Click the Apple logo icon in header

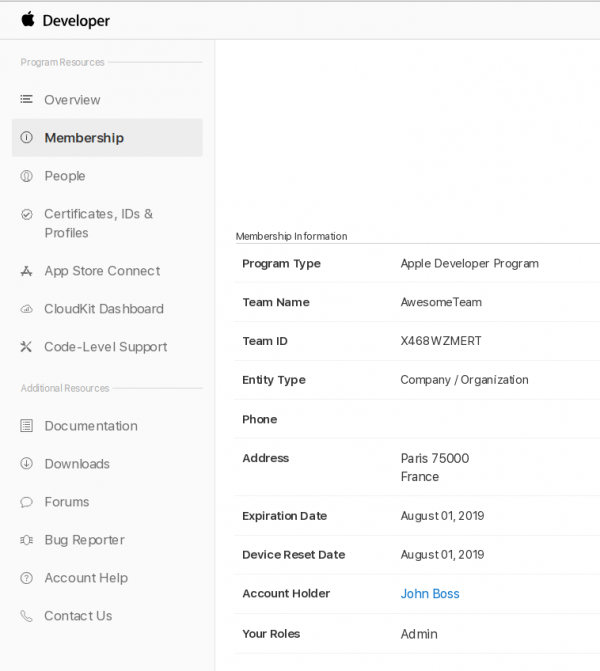[x=28, y=20]
